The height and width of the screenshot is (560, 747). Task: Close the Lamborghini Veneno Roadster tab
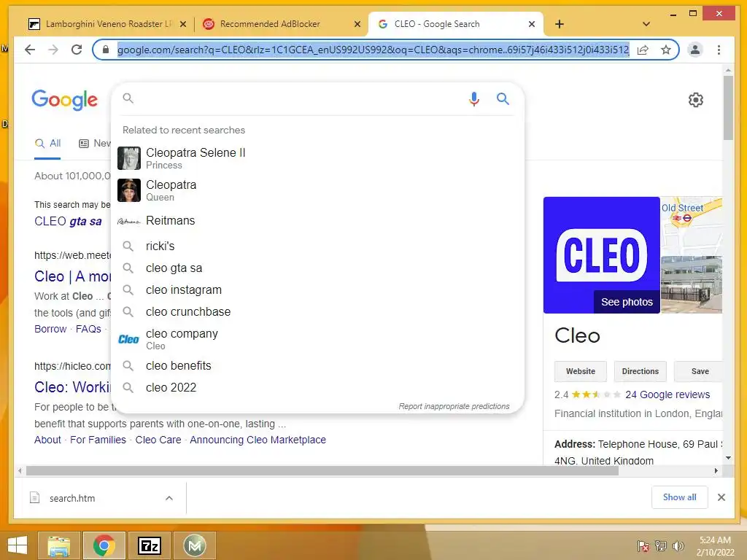pos(183,24)
